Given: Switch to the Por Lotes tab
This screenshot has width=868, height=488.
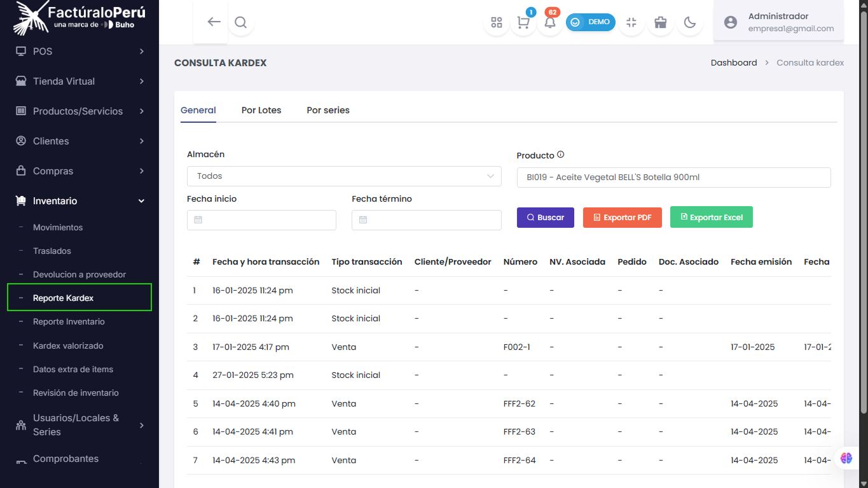Looking at the screenshot, I should point(261,110).
